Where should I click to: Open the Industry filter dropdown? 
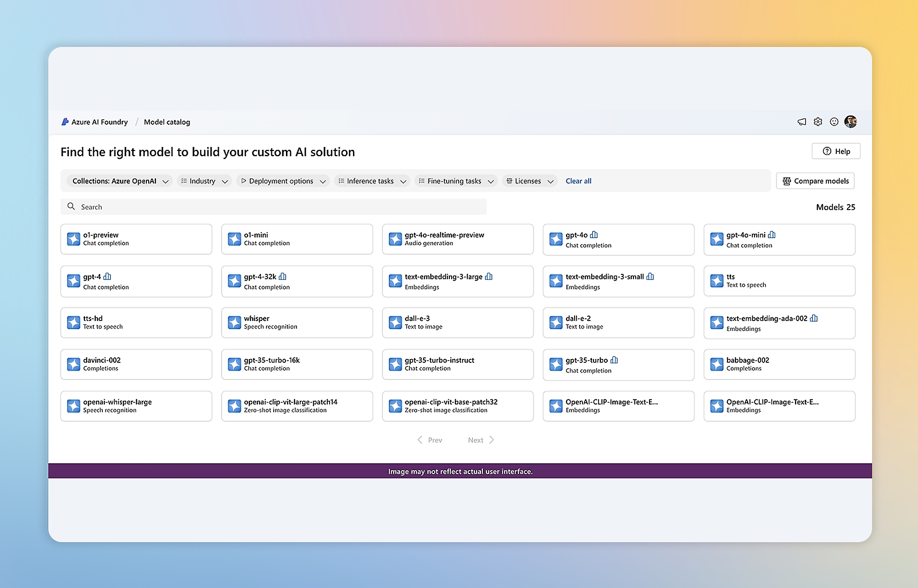click(204, 181)
